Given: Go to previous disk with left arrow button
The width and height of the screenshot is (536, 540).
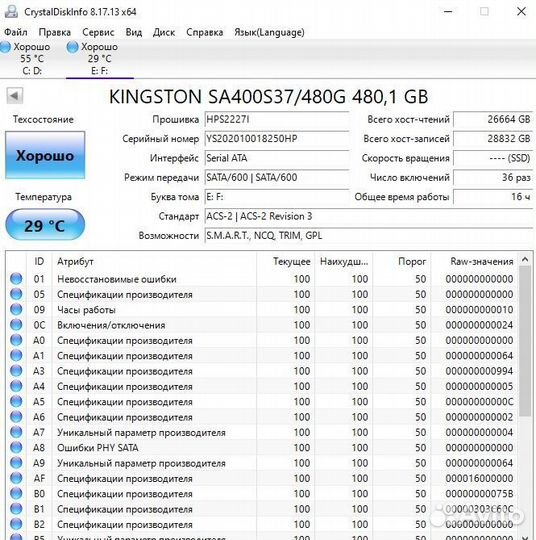Looking at the screenshot, I should pos(15,95).
